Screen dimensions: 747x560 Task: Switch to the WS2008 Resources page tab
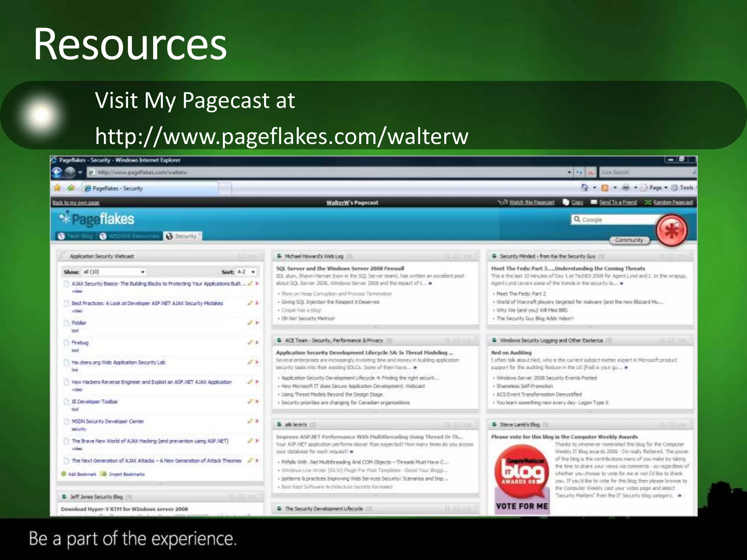[x=130, y=236]
